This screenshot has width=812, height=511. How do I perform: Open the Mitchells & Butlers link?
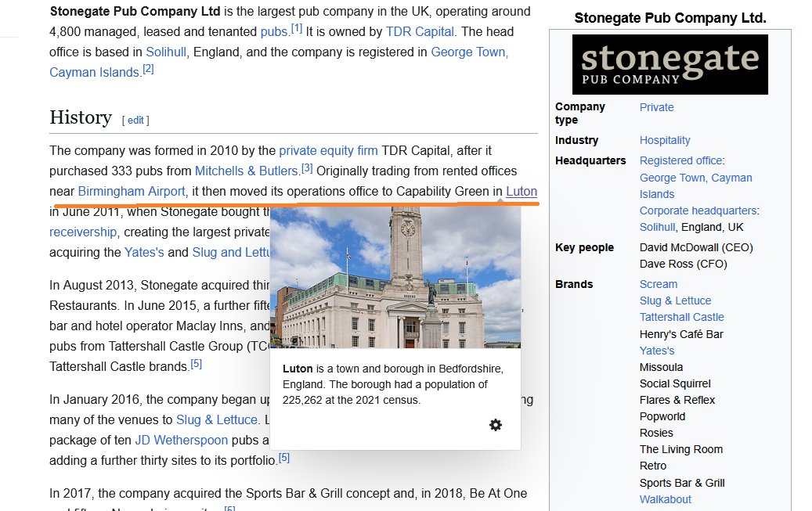246,171
